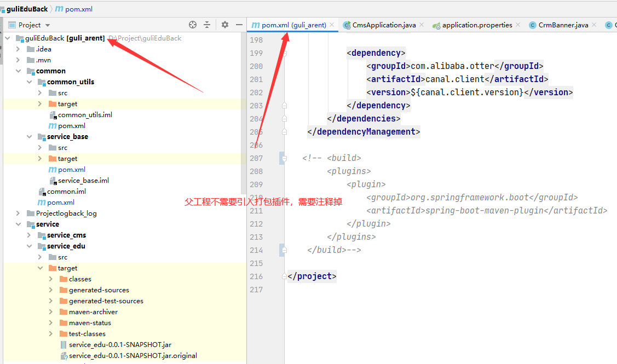Open the Project view dropdown

48,25
